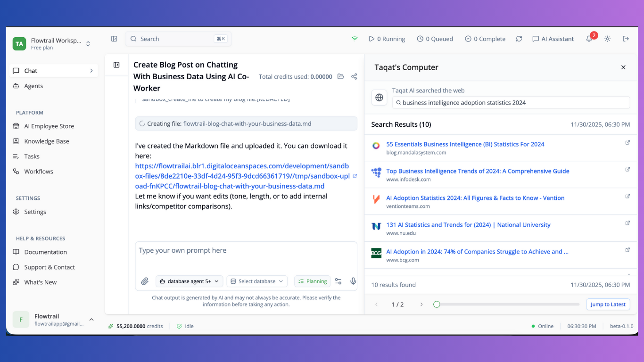
Task: Click the logout icon at top right
Action: 626,39
